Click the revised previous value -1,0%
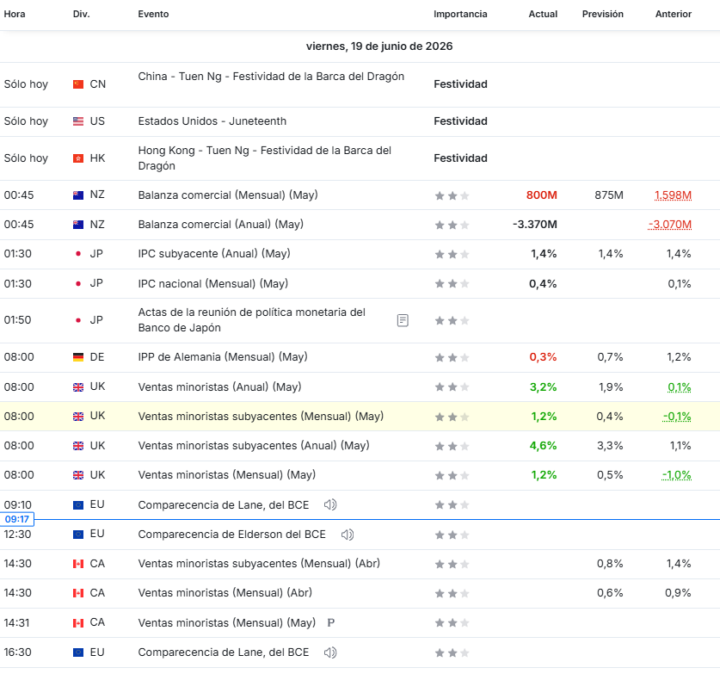720x674 pixels. (677, 475)
